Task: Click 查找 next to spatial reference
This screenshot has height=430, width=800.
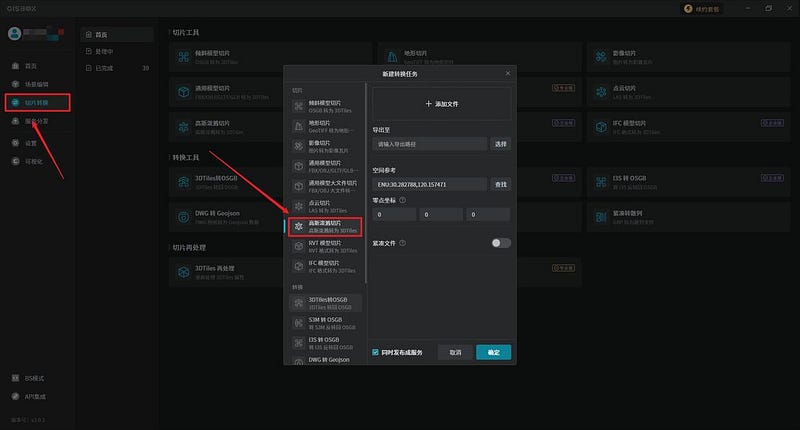Action: (x=501, y=185)
